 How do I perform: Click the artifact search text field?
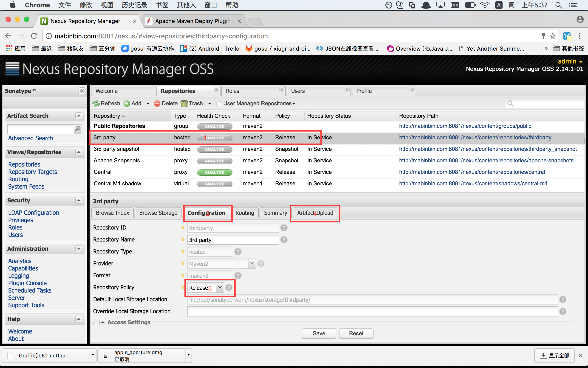click(x=41, y=129)
